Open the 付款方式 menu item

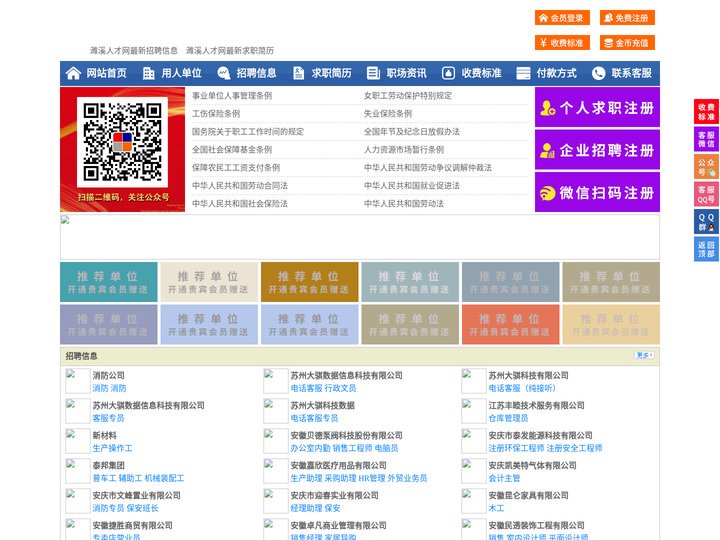coord(557,73)
